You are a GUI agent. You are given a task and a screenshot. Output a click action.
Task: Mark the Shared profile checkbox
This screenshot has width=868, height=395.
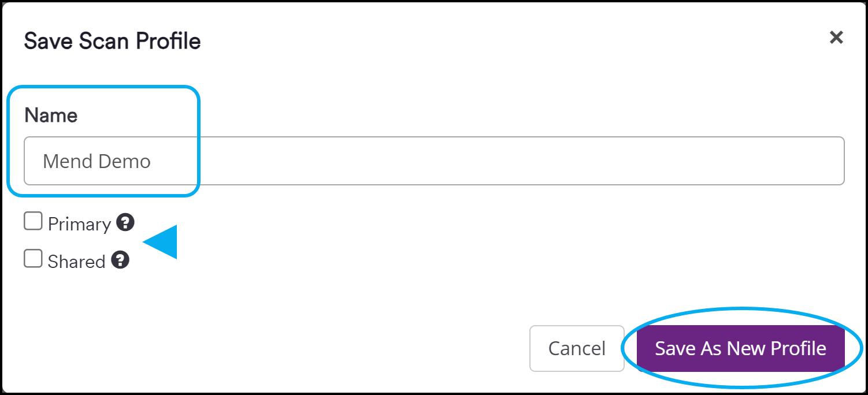pyautogui.click(x=33, y=258)
